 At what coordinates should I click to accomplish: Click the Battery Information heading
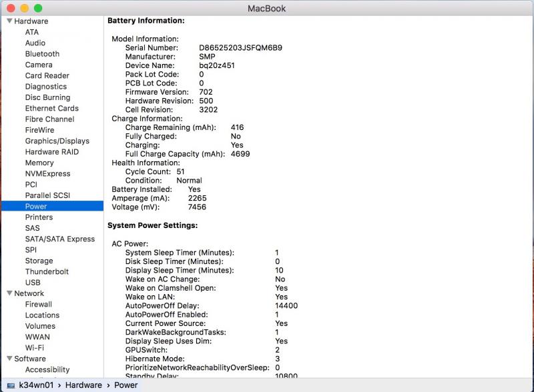pyautogui.click(x=146, y=21)
